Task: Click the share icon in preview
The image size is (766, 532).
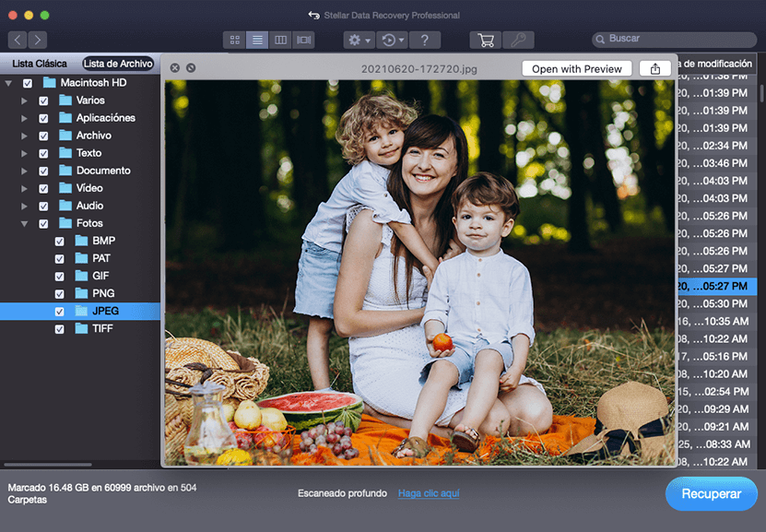Action: pos(654,68)
